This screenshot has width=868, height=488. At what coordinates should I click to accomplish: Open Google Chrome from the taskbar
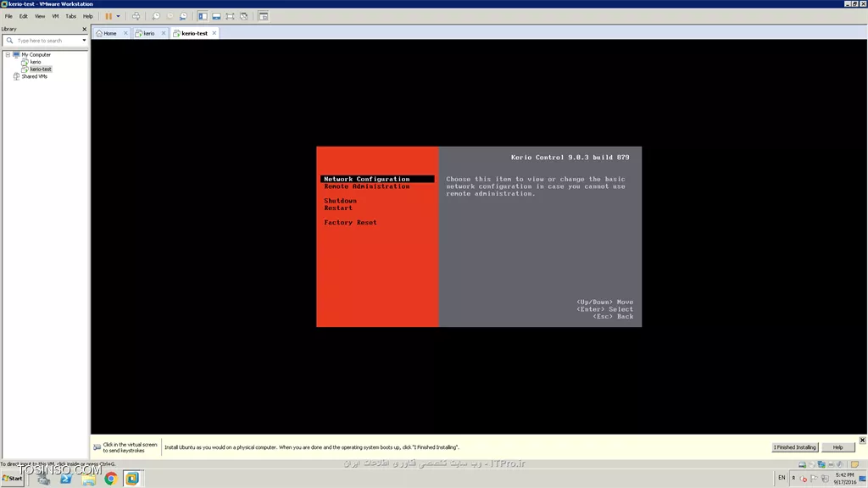coord(111,480)
